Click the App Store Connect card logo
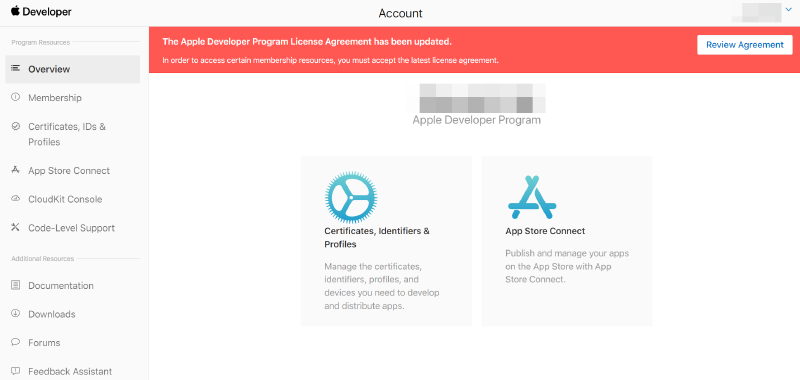Image resolution: width=800 pixels, height=380 pixels. [x=532, y=197]
